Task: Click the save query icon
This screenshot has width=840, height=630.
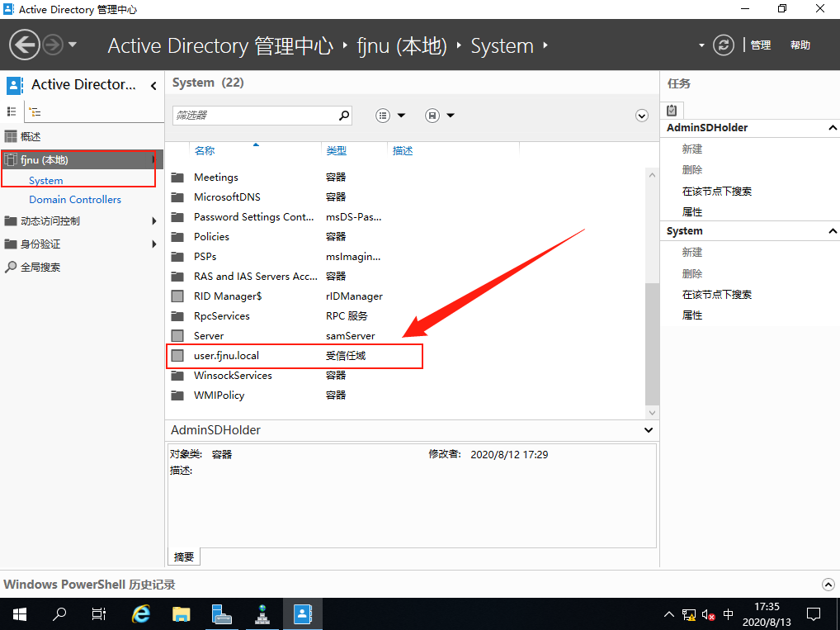Action: coord(432,116)
